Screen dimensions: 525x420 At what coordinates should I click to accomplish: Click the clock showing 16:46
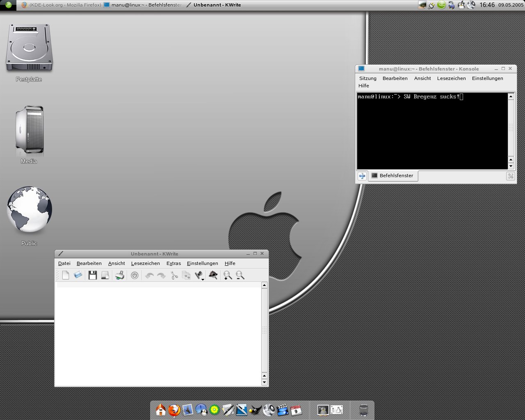(487, 5)
